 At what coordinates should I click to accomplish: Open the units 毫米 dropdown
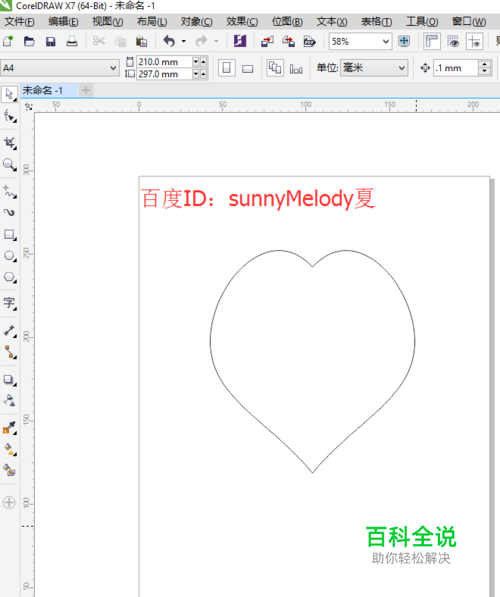402,68
